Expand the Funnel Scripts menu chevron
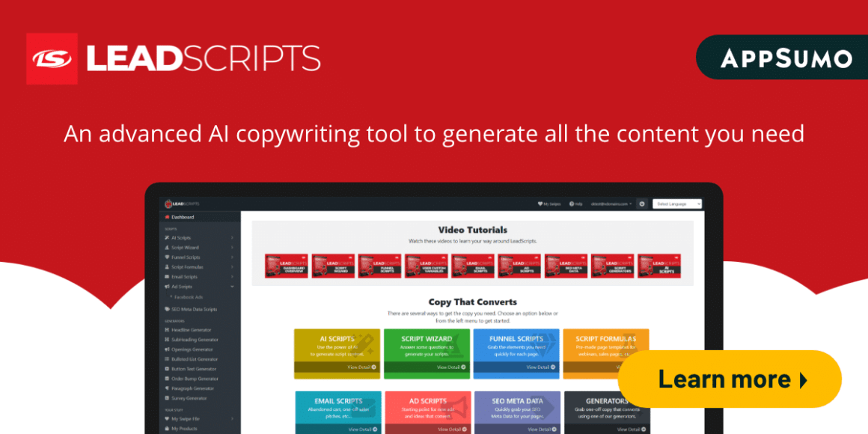Screen dimensions: 868x434 [x=232, y=257]
